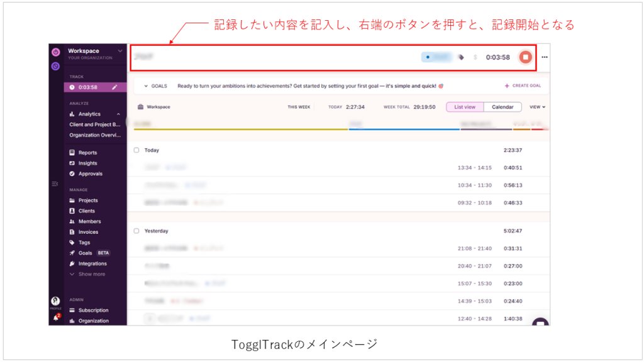Click the Toggl power logo icon

coord(56,52)
